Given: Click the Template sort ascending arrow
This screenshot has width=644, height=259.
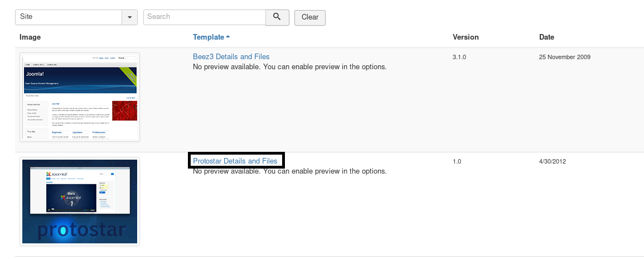Looking at the screenshot, I should click(x=228, y=37).
